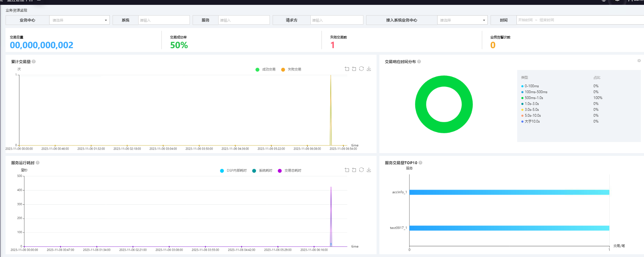Open help tip beside 累计交易量 title
Screen dimensions: 644x257
(34, 62)
